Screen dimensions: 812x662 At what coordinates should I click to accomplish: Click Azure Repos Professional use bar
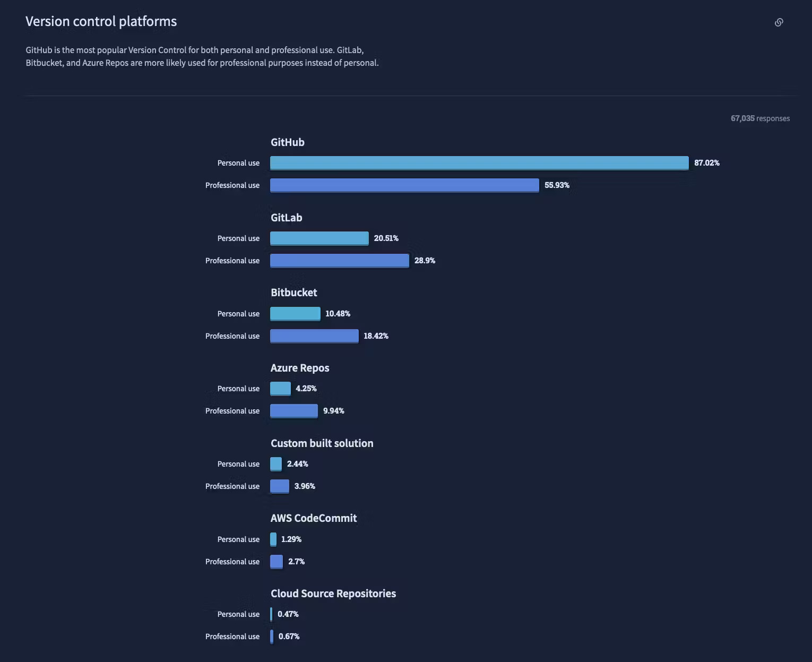tap(293, 411)
